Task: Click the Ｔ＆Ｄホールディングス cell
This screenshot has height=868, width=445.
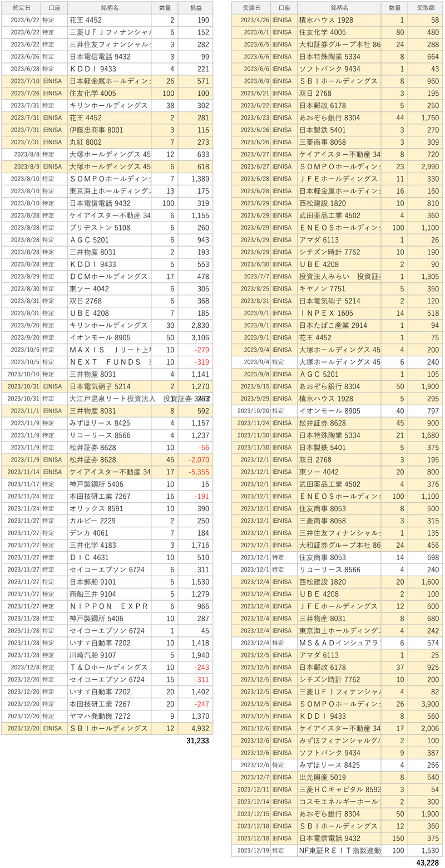Action: pyautogui.click(x=110, y=668)
